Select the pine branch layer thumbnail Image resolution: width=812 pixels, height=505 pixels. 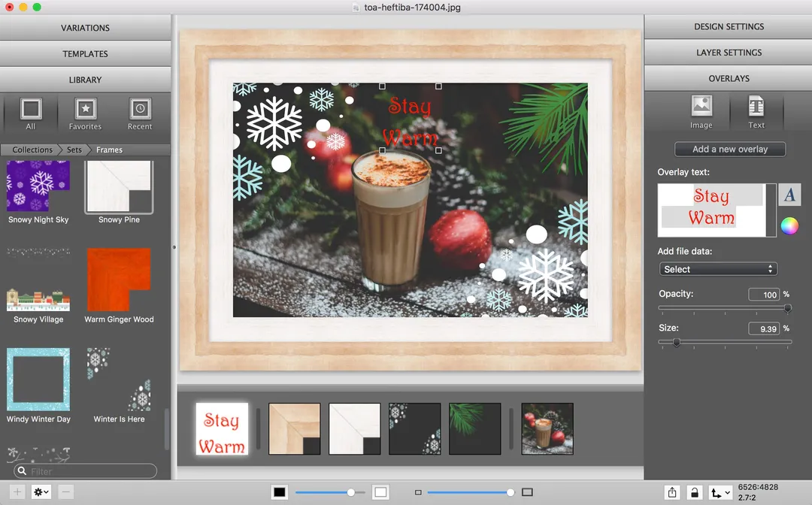pyautogui.click(x=475, y=429)
